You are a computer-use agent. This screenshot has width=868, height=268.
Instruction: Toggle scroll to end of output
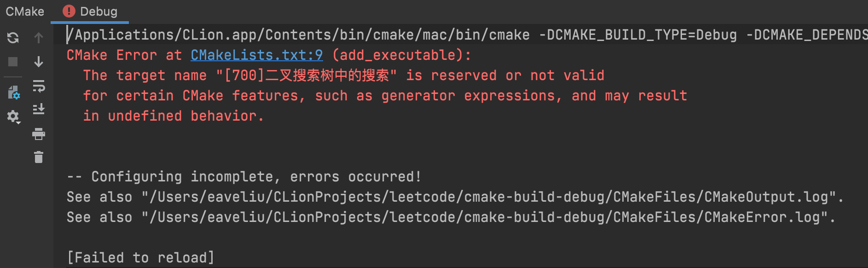(39, 110)
